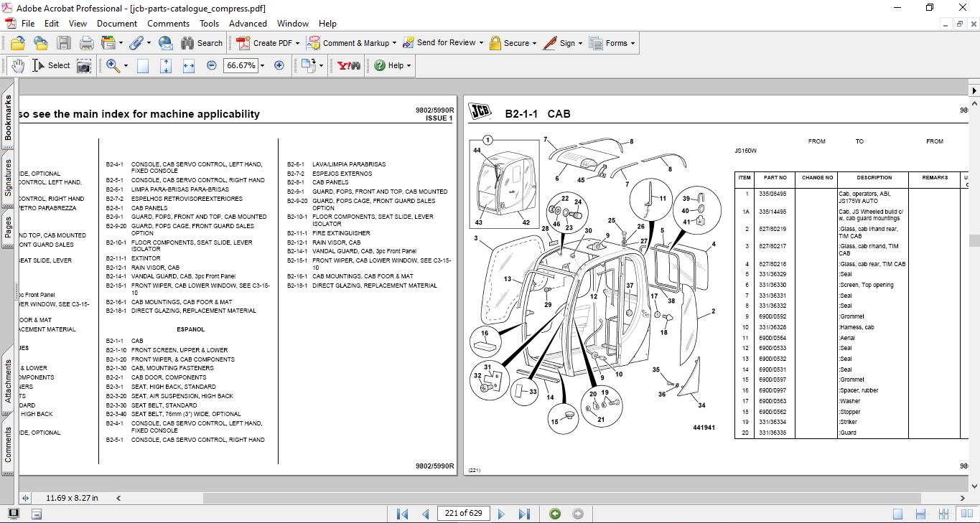Click part number 335/08495 in the table
This screenshot has height=523, width=980.
click(773, 194)
